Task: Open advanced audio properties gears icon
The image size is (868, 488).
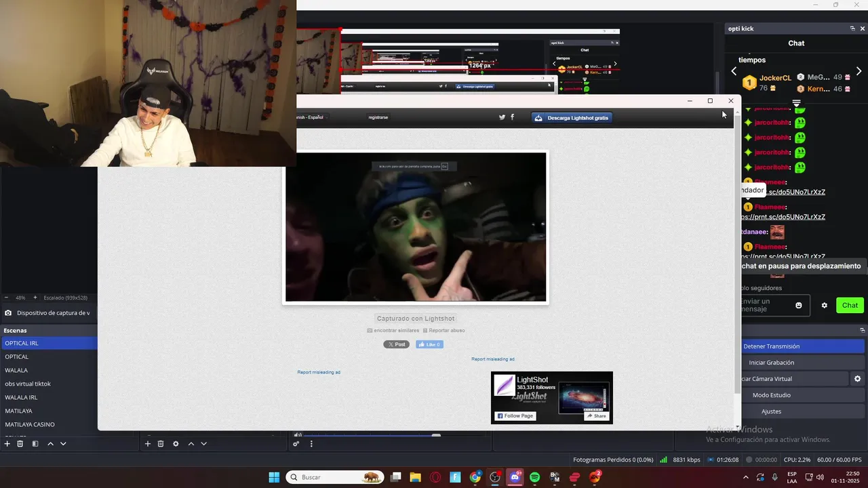Action: [x=296, y=443]
